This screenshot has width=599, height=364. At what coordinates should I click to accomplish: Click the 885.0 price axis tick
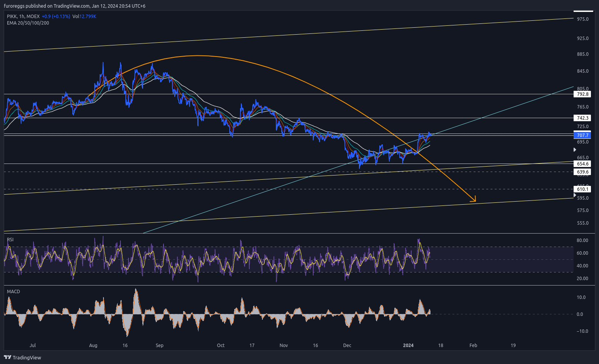coord(583,54)
